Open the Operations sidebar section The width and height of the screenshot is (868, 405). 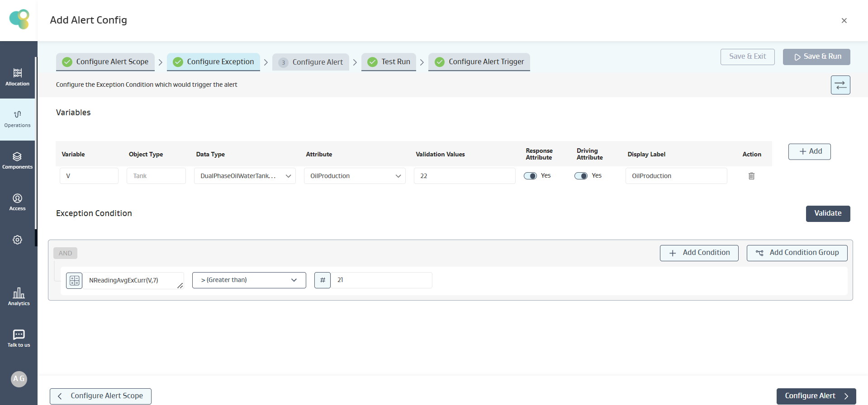17,119
